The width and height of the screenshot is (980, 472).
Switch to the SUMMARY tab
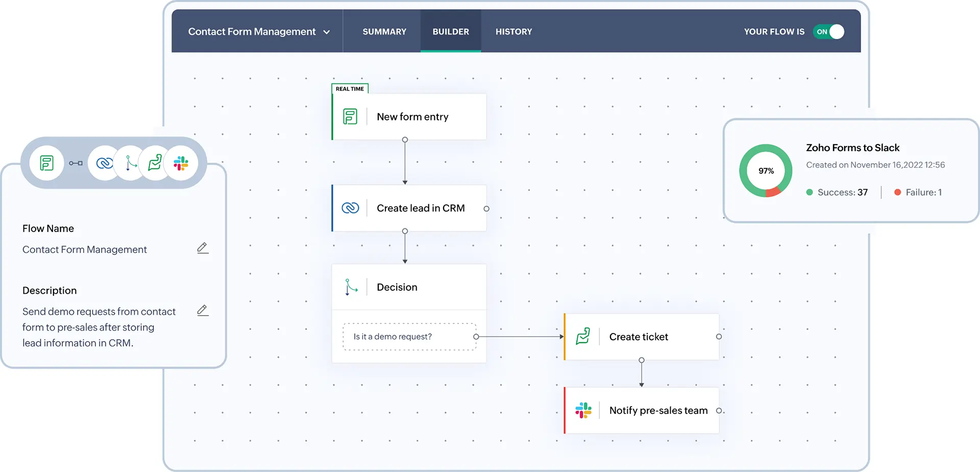click(384, 32)
